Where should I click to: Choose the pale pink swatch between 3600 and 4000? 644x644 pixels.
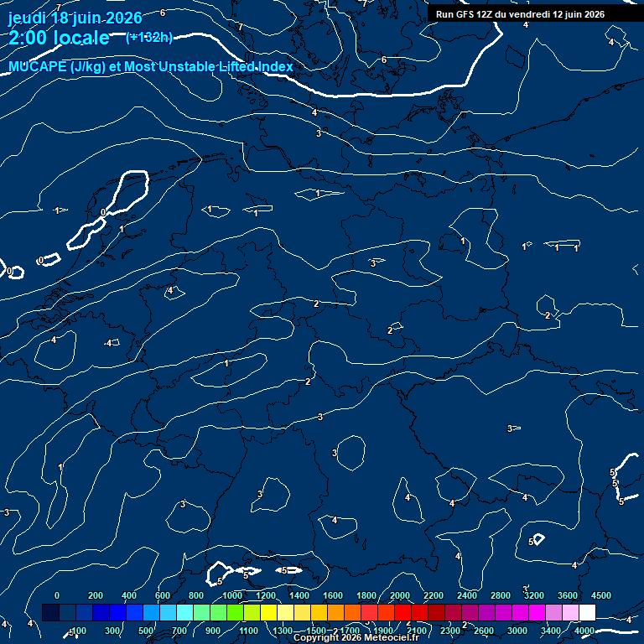click(x=570, y=612)
